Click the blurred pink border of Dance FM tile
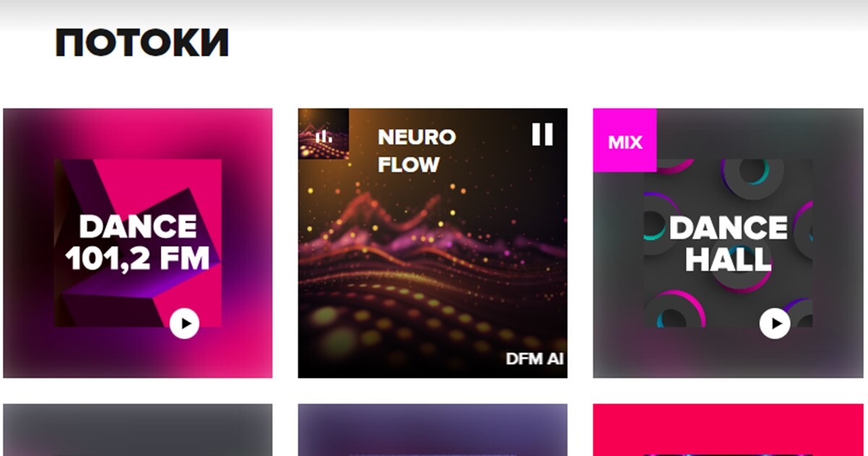The width and height of the screenshot is (868, 456). click(29, 243)
